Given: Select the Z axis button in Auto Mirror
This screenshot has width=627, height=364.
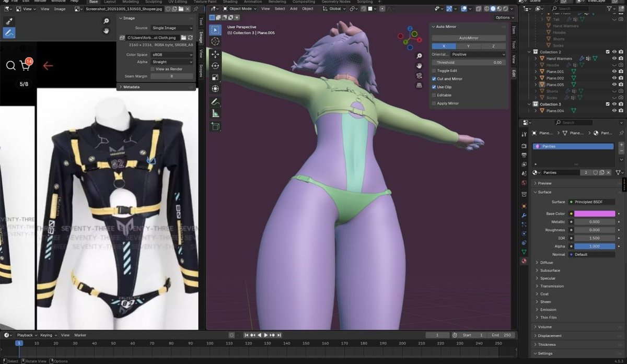Looking at the screenshot, I should 494,46.
